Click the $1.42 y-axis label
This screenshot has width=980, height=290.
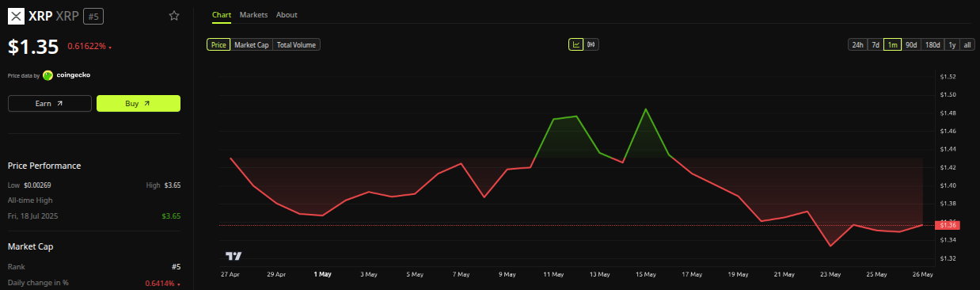pyautogui.click(x=948, y=167)
